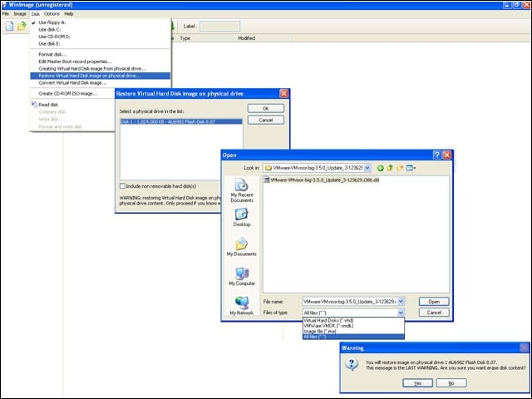Choose Virtual Hard Disks (*.vhd) file type
Image resolution: width=532 pixels, height=399 pixels.
(x=353, y=320)
